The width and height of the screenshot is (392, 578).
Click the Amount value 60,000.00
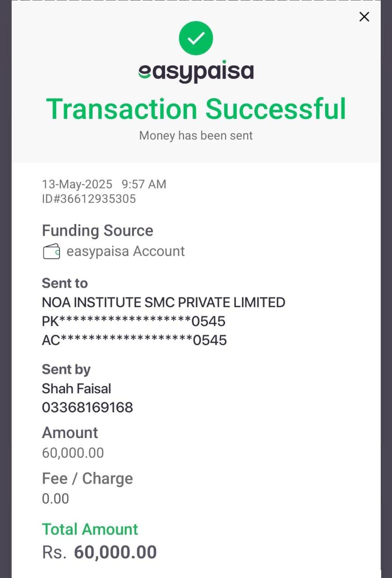(73, 452)
